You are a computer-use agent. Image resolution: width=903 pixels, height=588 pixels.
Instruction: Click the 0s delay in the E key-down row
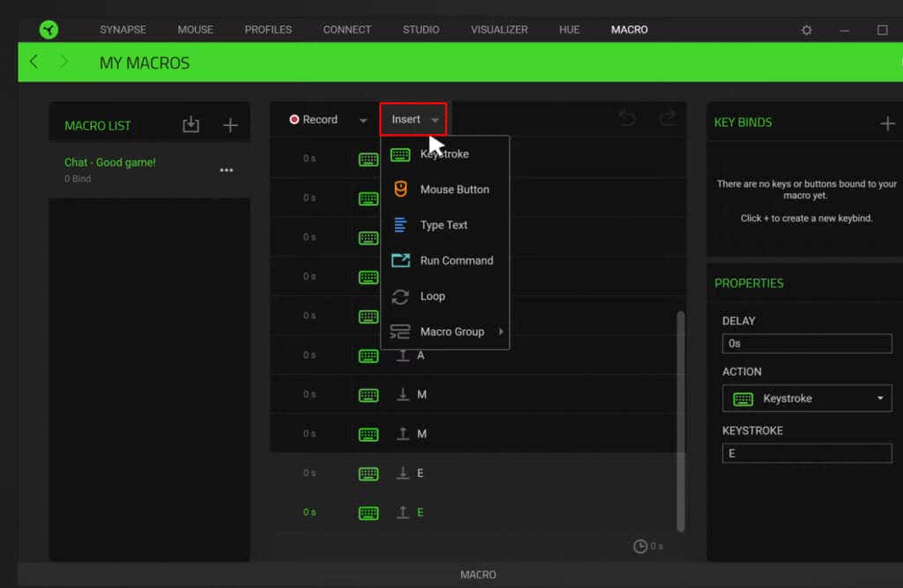point(310,473)
